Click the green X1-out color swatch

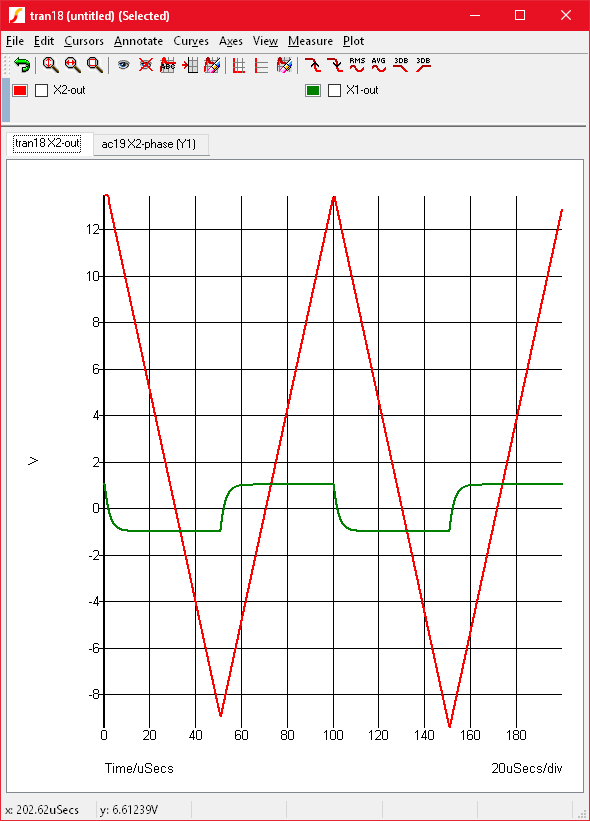313,91
